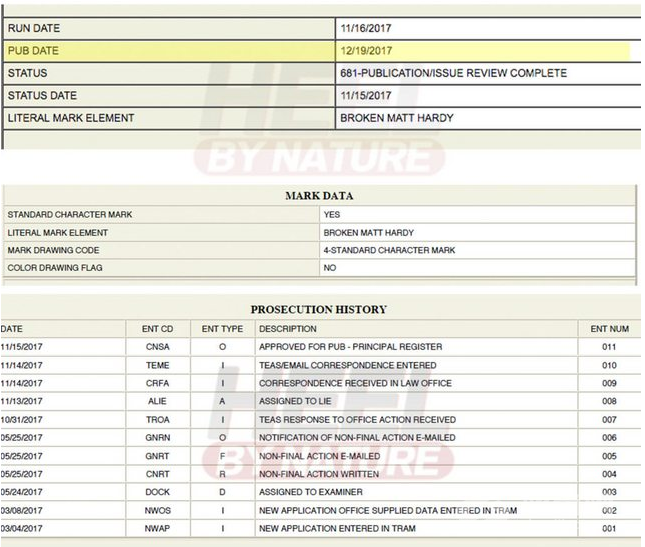
Task: Click the CNRT entry code
Action: coord(158,474)
